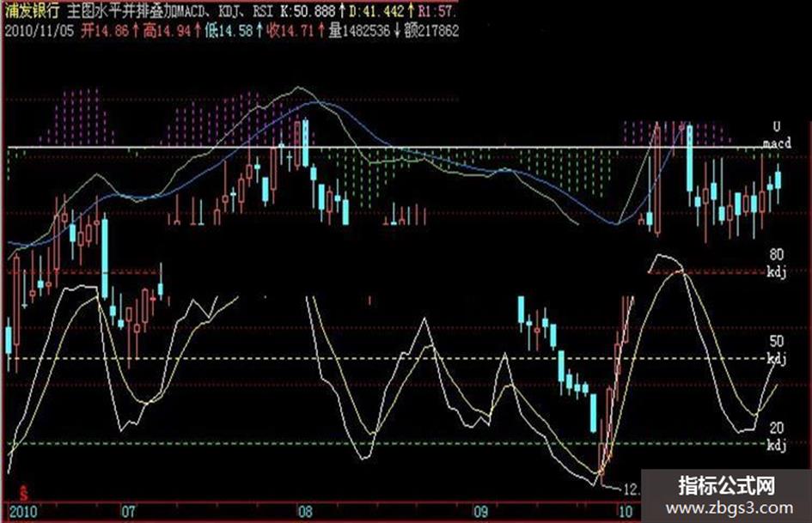The image size is (812, 523).
Task: Select the stock name 浦发银行
Action: coord(32,10)
